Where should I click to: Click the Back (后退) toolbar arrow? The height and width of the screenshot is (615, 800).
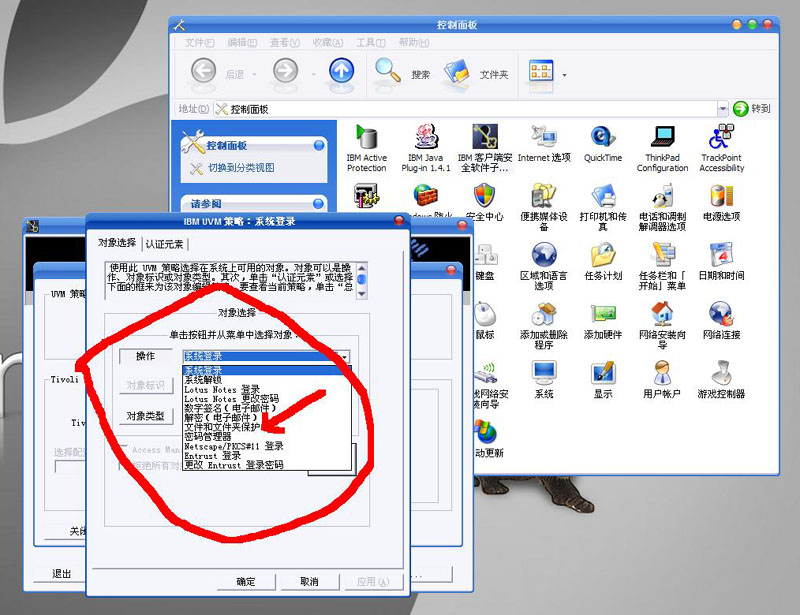203,71
